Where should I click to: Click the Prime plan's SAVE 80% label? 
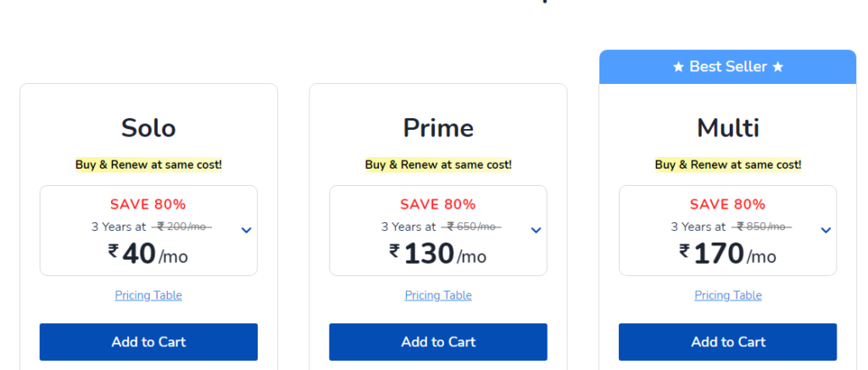438,205
